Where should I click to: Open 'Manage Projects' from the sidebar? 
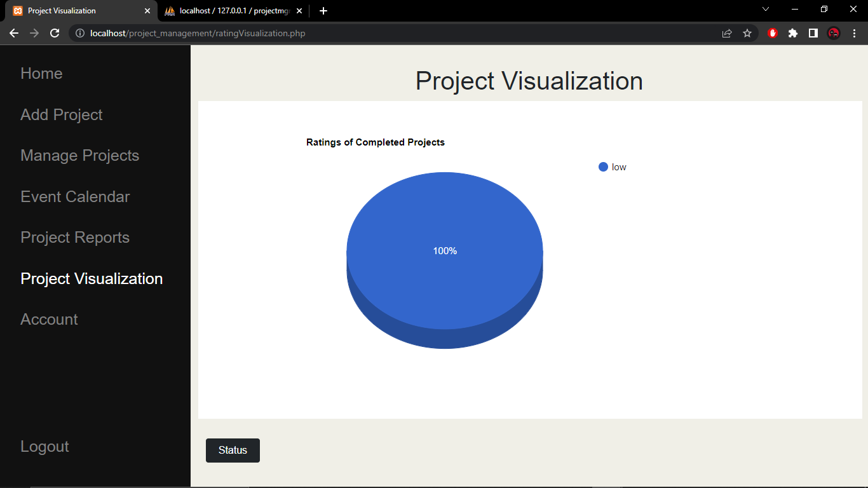click(x=79, y=156)
